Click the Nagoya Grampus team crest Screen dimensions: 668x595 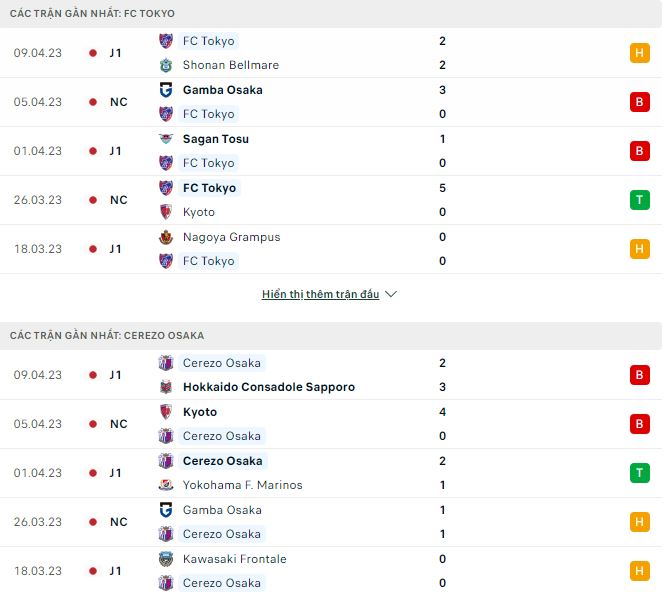point(166,237)
